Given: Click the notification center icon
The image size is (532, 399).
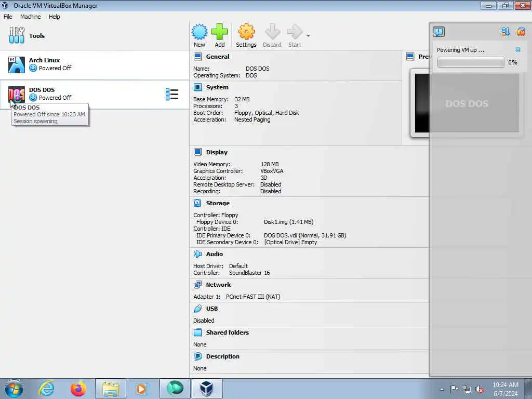Looking at the screenshot, I should pos(438,32).
